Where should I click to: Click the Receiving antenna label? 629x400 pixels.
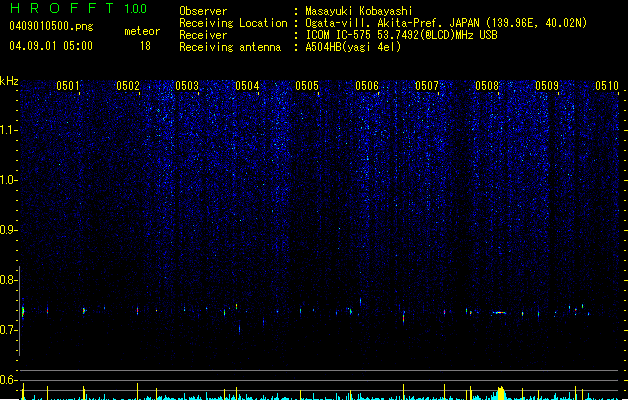point(230,47)
